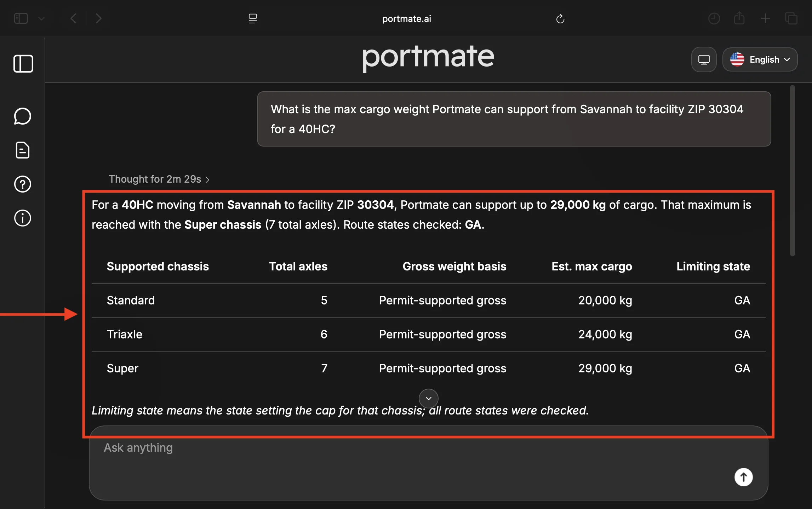Click the '29,000 kg' value in table
Image resolution: width=812 pixels, height=509 pixels.
[x=605, y=368]
